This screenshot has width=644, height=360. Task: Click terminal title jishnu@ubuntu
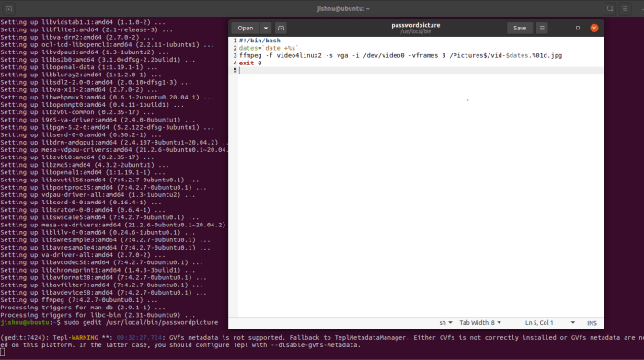click(343, 8)
